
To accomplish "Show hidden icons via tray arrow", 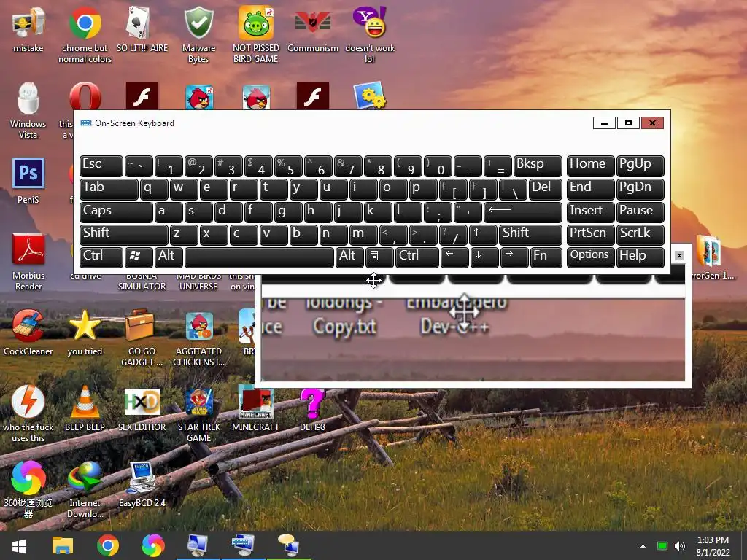I will pos(643,546).
